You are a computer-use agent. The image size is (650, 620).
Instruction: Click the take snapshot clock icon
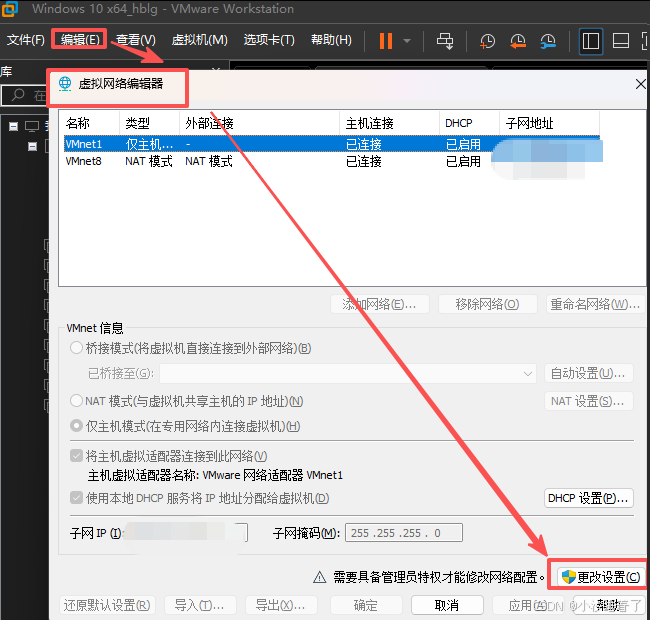click(x=487, y=41)
